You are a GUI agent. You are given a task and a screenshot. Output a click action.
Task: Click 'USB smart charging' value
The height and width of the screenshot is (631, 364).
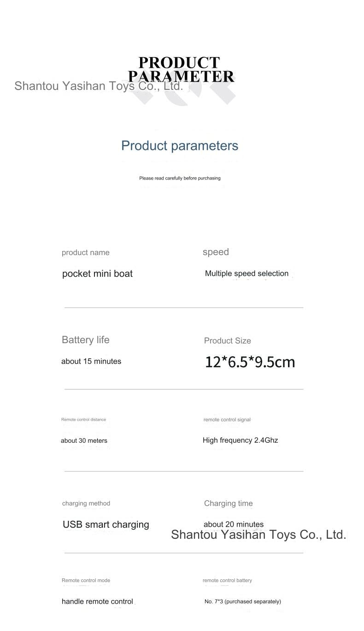point(106,524)
